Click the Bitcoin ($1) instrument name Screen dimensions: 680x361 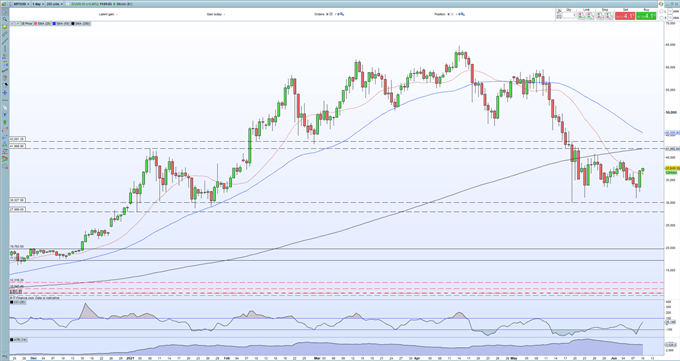point(124,4)
